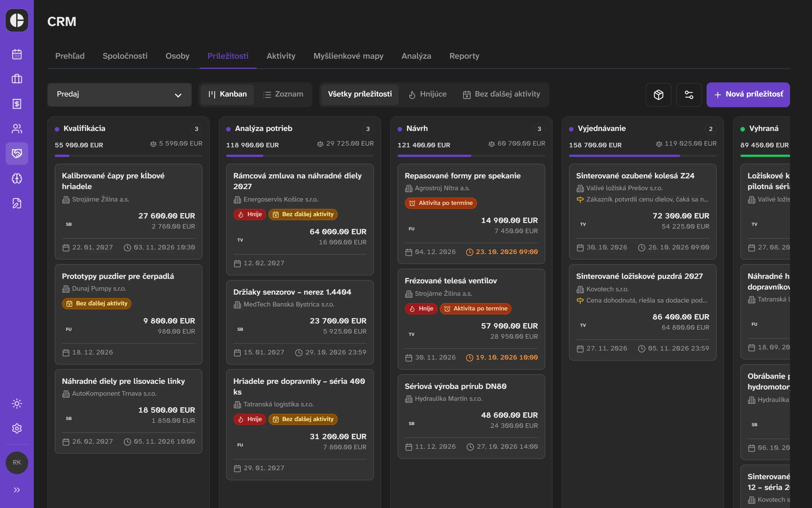This screenshot has height=508, width=812.
Task: Open the handshake CRM icon in the sidebar
Action: (x=17, y=154)
